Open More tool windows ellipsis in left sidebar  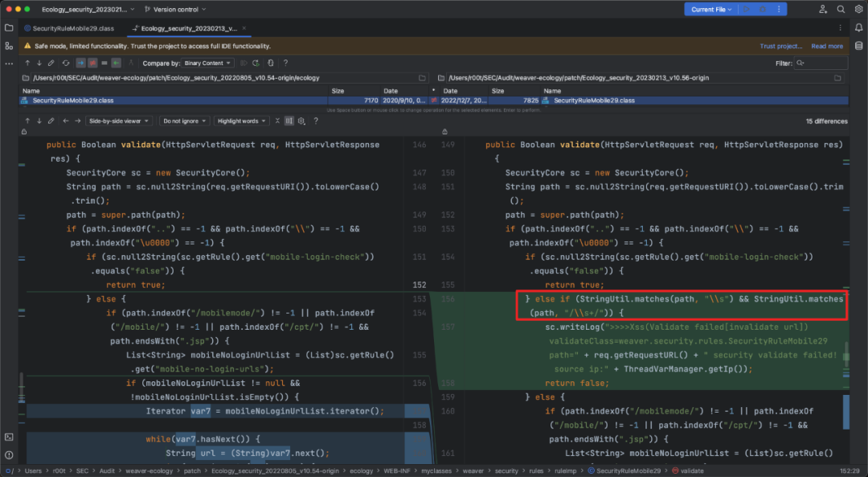[9, 64]
